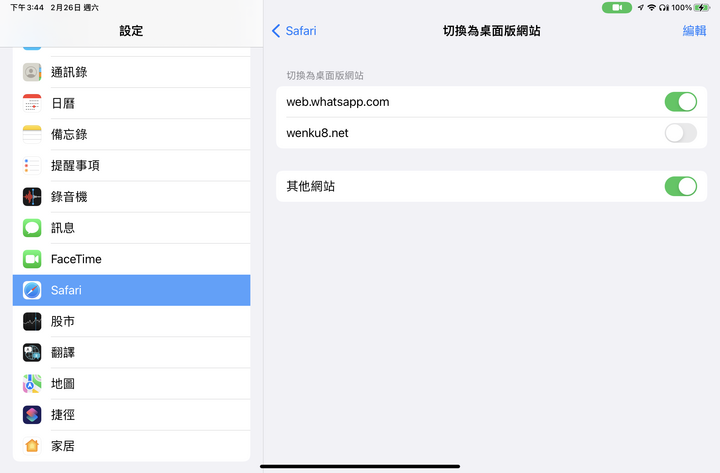Tap the Shortcuts app icon
The height and width of the screenshot is (473, 720).
click(32, 415)
